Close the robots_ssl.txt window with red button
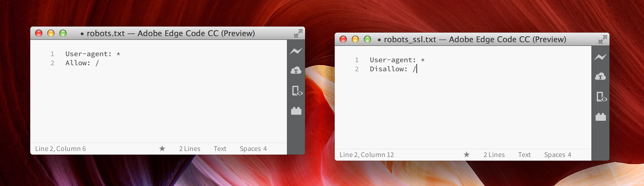This screenshot has width=644, height=186. (x=343, y=40)
